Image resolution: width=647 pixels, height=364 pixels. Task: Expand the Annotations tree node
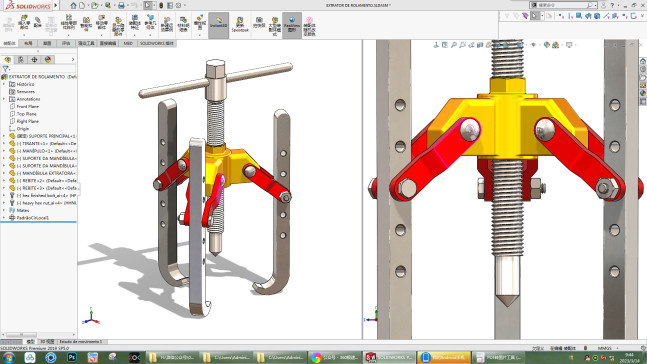click(x=4, y=99)
